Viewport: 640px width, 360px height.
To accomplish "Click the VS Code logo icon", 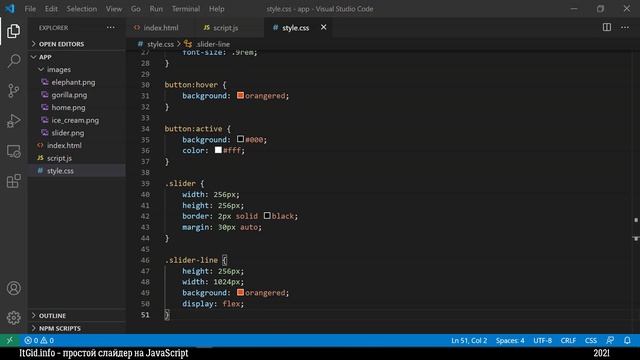I will pos(10,9).
